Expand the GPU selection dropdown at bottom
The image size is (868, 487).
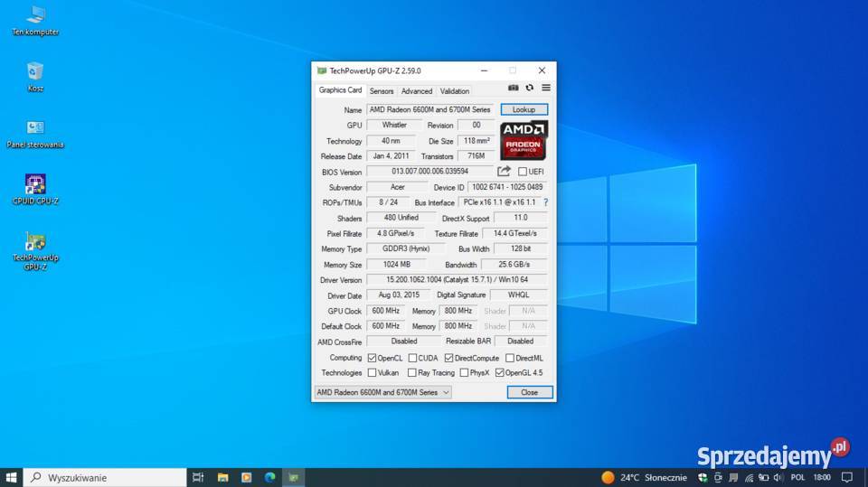pyautogui.click(x=382, y=392)
